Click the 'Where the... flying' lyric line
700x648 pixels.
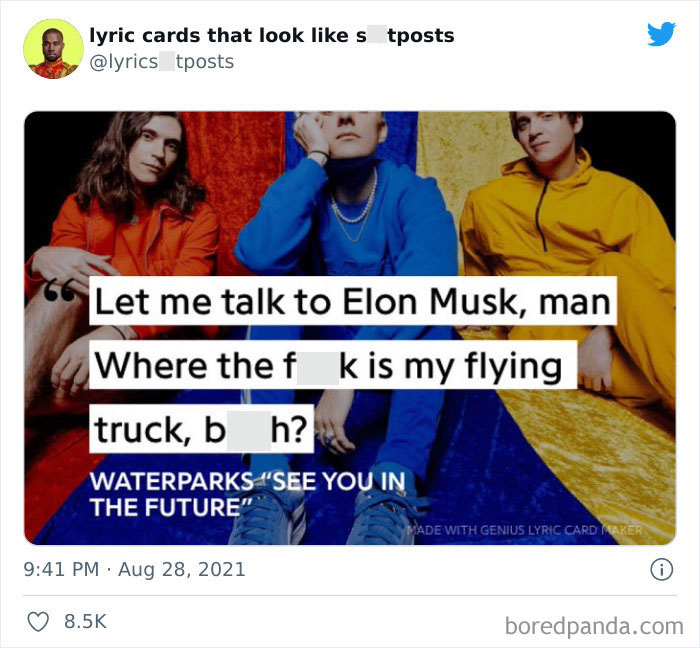click(x=333, y=365)
